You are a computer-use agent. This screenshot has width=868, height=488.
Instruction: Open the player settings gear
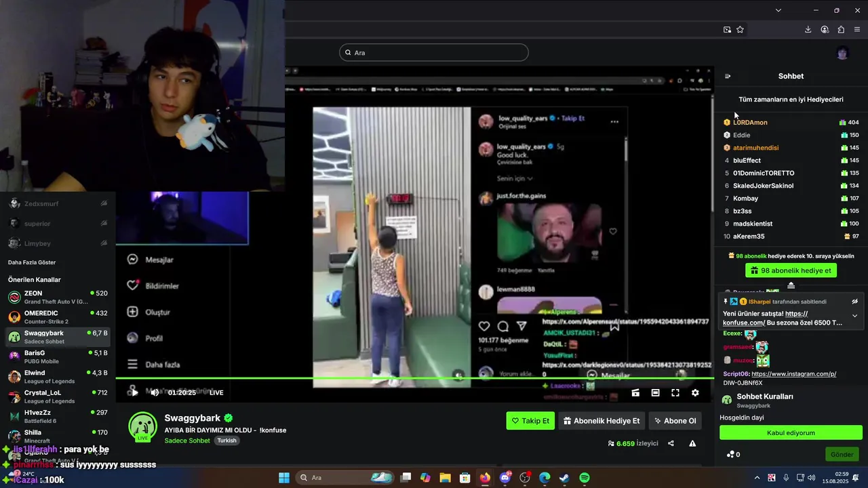[695, 392]
